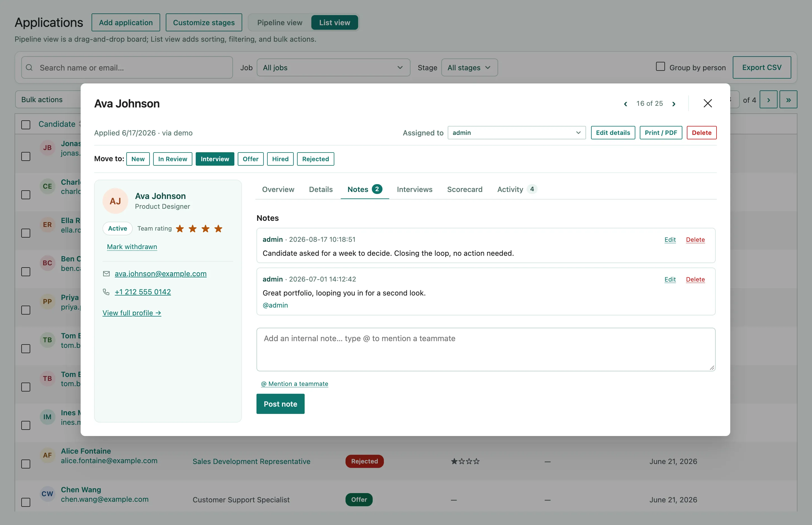Click the Post note button

(280, 404)
